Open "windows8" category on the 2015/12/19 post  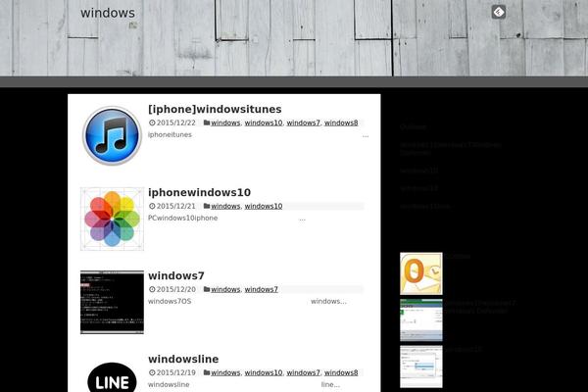341,372
